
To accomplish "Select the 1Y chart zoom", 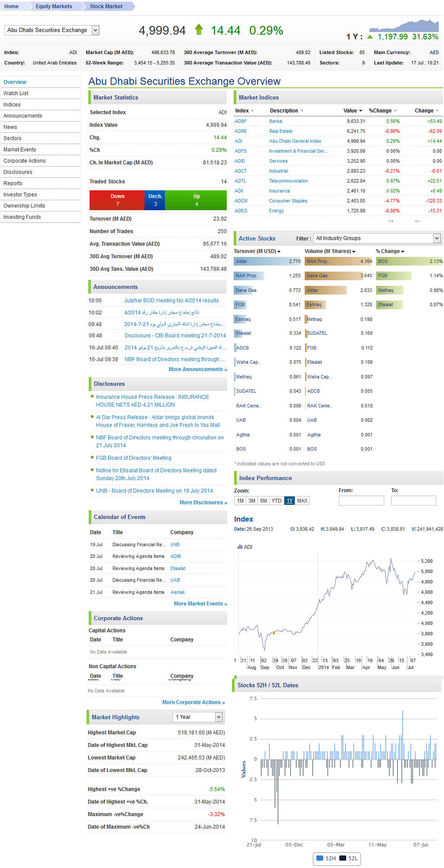I will click(290, 501).
